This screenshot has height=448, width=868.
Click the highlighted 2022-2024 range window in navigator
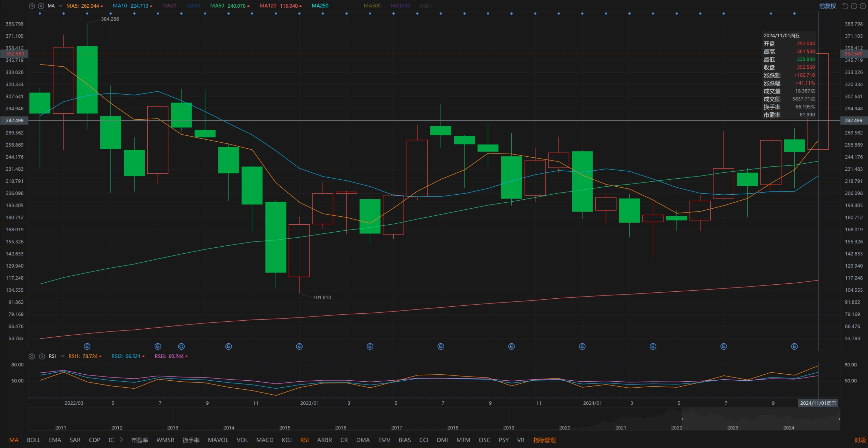[761, 419]
